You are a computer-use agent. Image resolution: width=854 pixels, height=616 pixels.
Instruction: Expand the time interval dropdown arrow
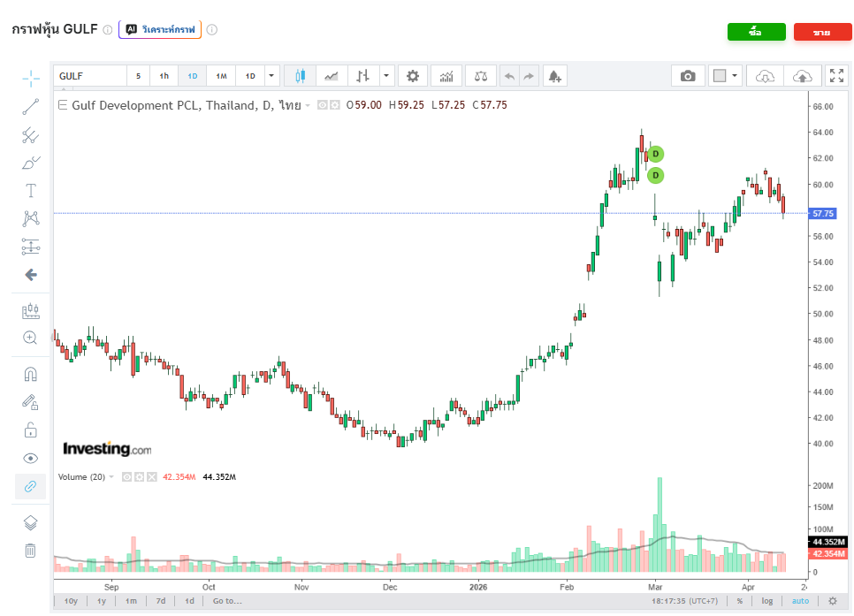click(x=271, y=76)
